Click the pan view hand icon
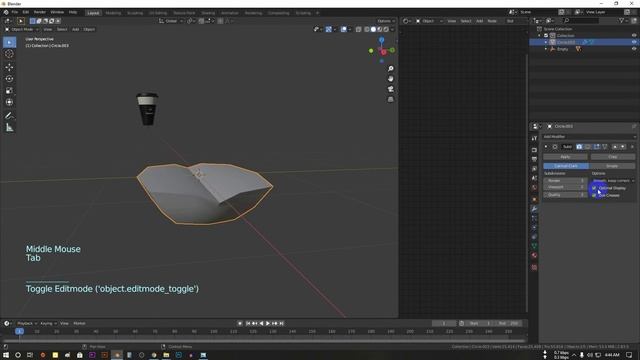The image size is (640, 360). coord(391,79)
